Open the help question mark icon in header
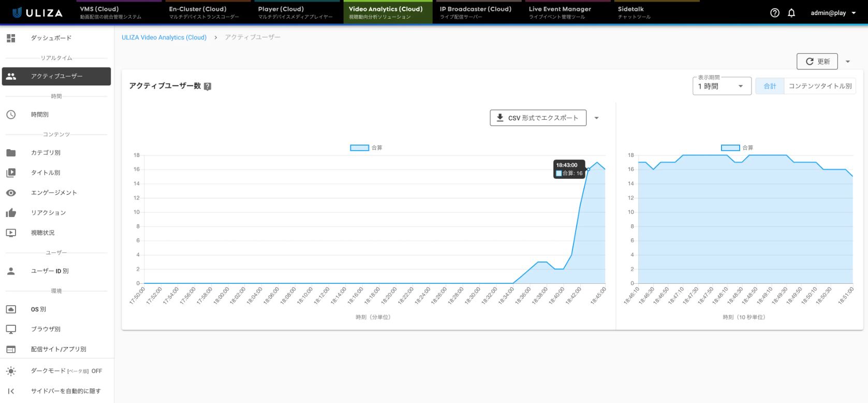The height and width of the screenshot is (403, 868). tap(775, 13)
